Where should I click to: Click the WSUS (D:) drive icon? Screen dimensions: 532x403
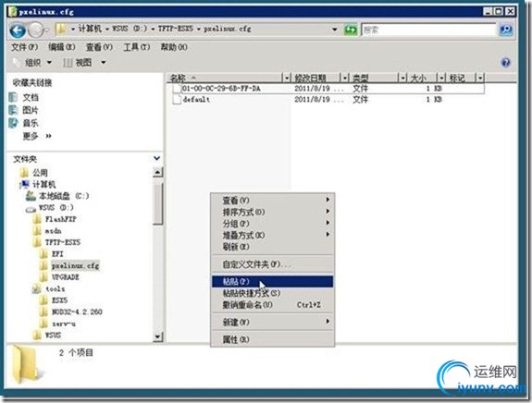pyautogui.click(x=31, y=209)
